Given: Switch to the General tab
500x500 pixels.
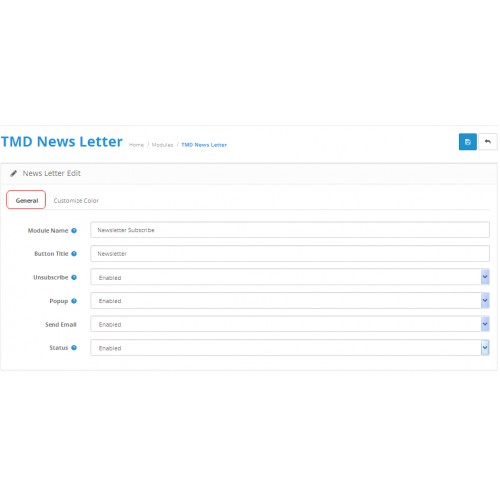Looking at the screenshot, I should (x=26, y=200).
